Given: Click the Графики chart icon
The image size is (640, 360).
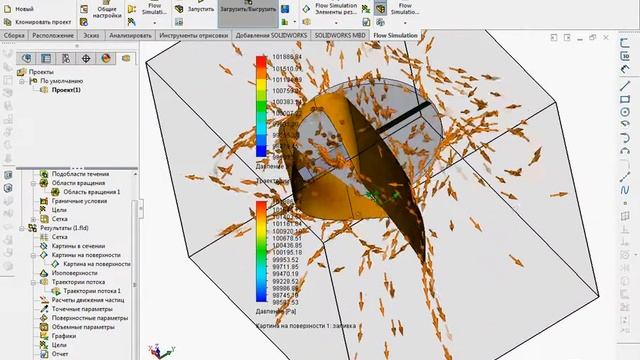Looking at the screenshot, I should [44, 336].
